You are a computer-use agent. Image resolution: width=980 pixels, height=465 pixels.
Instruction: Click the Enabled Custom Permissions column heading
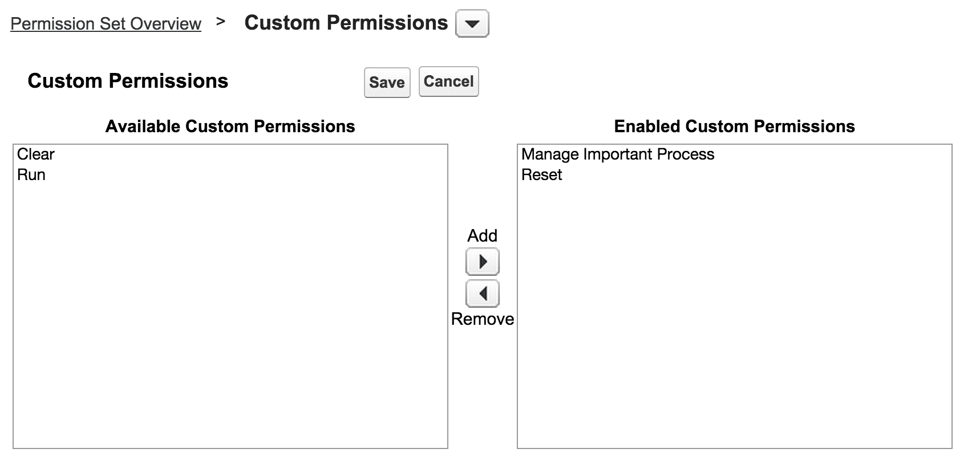tap(734, 127)
